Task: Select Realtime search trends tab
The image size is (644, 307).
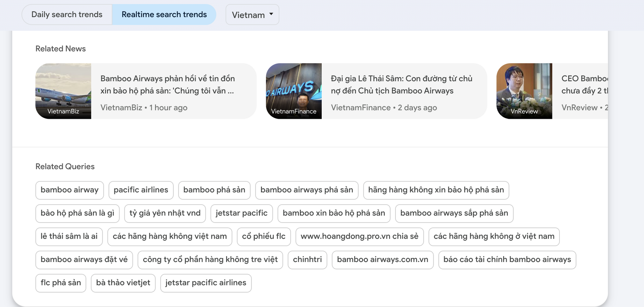Action: (x=164, y=14)
